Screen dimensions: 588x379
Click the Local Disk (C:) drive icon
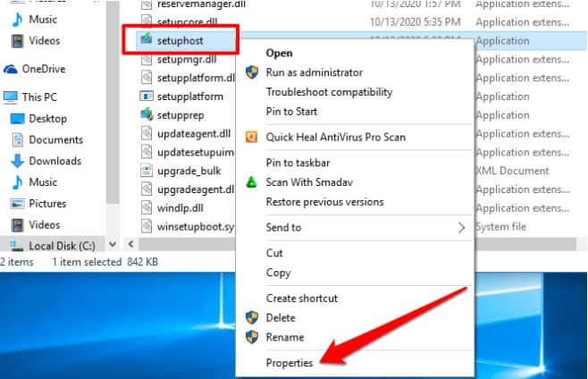point(17,246)
